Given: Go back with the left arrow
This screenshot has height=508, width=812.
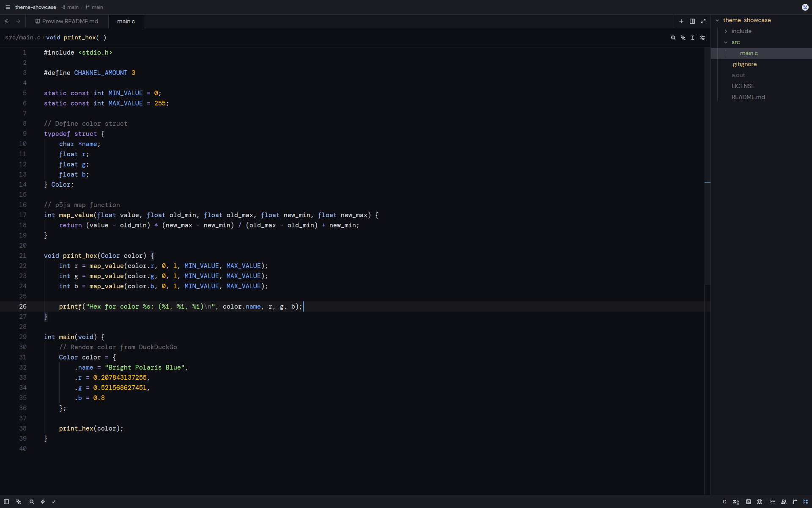Looking at the screenshot, I should point(7,21).
